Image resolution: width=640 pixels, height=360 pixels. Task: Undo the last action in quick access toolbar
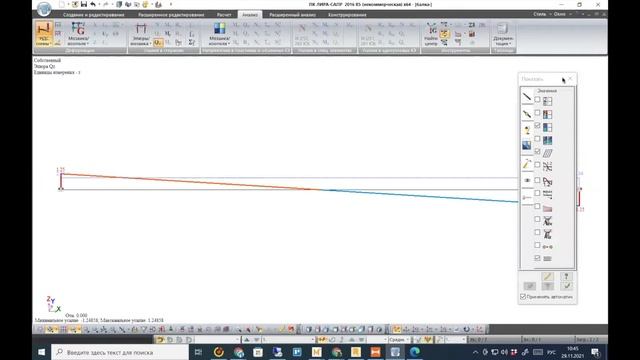pyautogui.click(x=93, y=4)
